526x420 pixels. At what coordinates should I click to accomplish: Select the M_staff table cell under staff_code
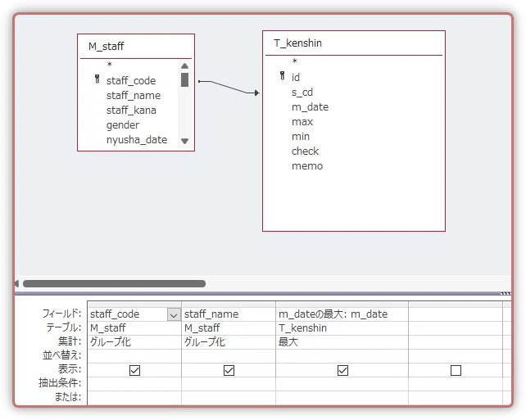click(134, 327)
